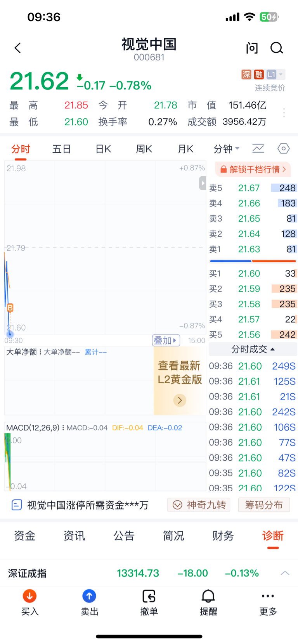The image size is (298, 644).
Task: Select the 买5 21.56 order row
Action: [x=253, y=335]
